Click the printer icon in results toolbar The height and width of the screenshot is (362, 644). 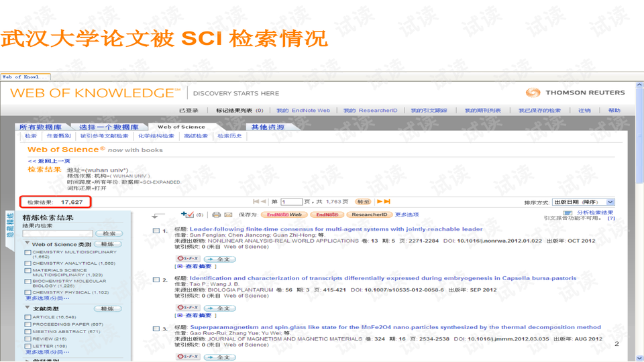(217, 215)
